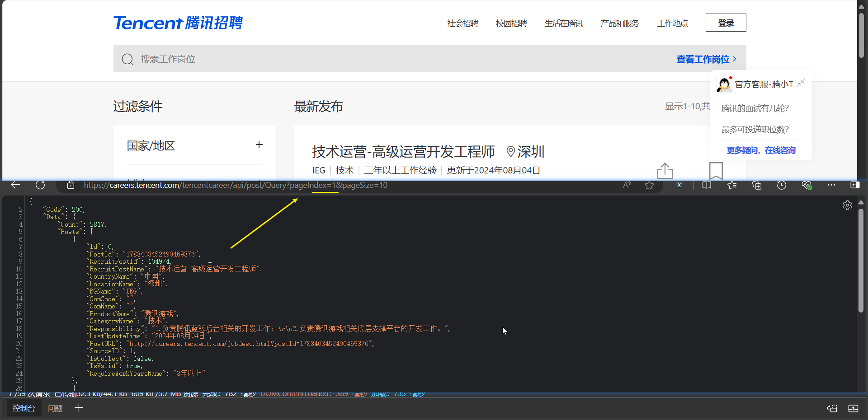Reload the page with the refresh icon
Image resolution: width=868 pixels, height=420 pixels.
pos(40,185)
